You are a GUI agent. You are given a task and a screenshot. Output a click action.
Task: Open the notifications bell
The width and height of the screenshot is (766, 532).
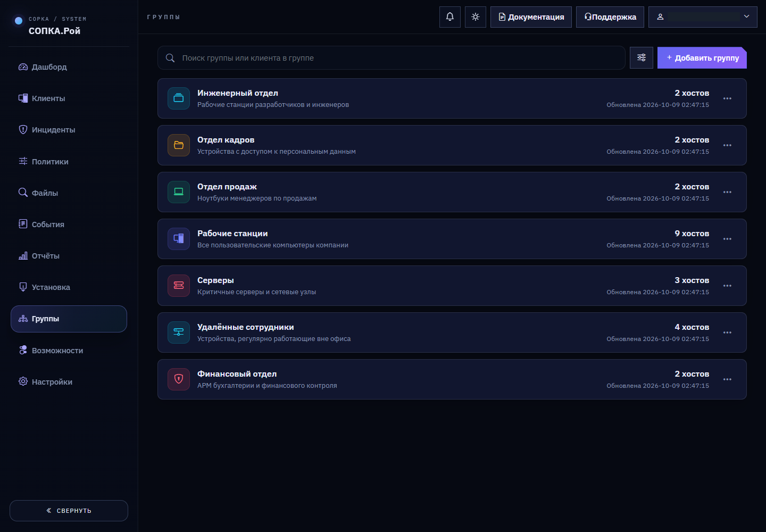pyautogui.click(x=450, y=17)
